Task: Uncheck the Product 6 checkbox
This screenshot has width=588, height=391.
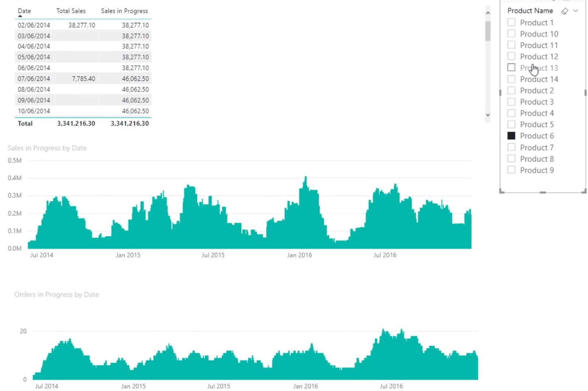Action: click(511, 136)
